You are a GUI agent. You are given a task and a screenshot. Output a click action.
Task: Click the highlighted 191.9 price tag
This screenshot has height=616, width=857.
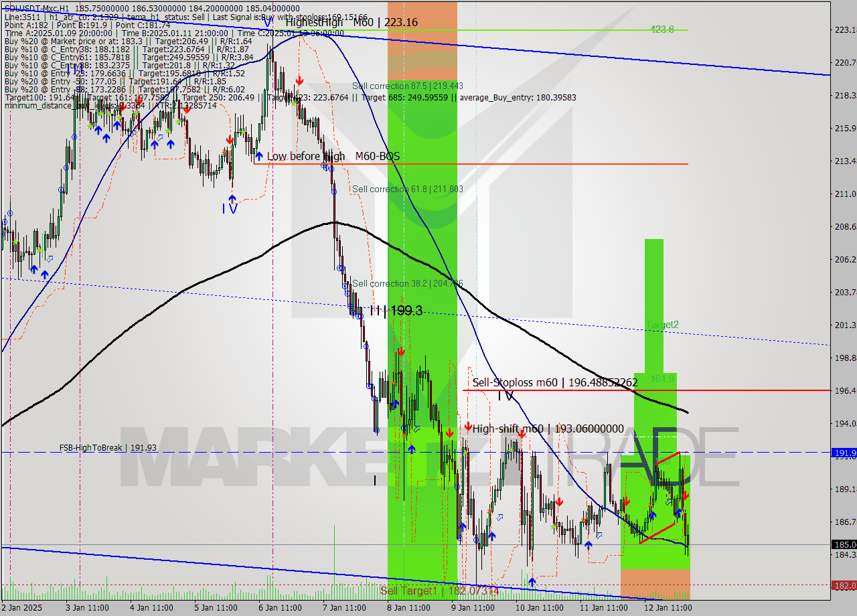(x=845, y=453)
